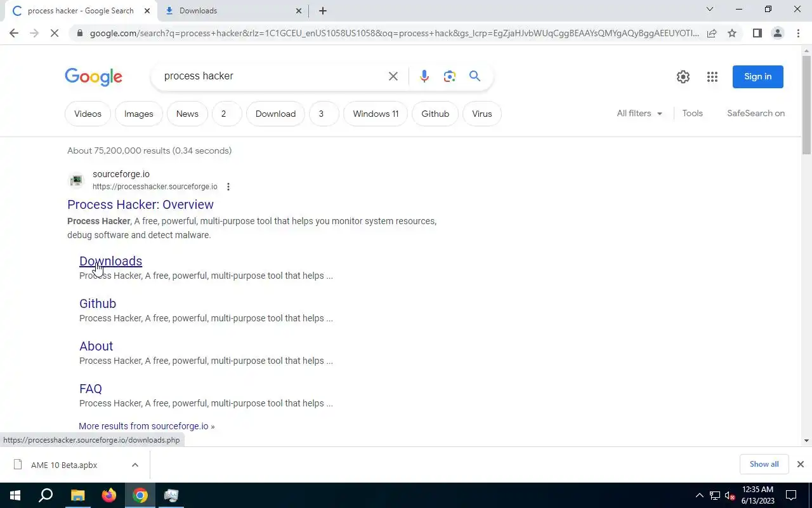Image resolution: width=812 pixels, height=508 pixels.
Task: Open File Explorer from taskbar
Action: (x=77, y=495)
